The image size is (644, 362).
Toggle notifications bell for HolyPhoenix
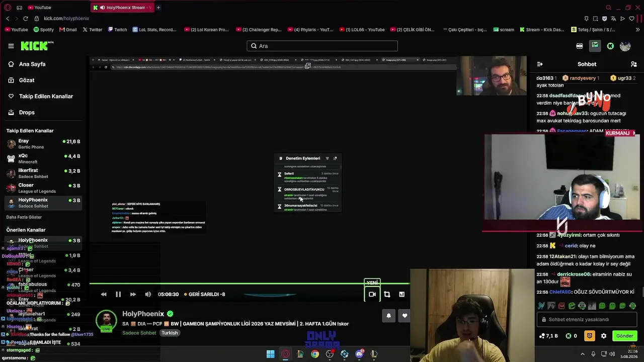pyautogui.click(x=388, y=316)
